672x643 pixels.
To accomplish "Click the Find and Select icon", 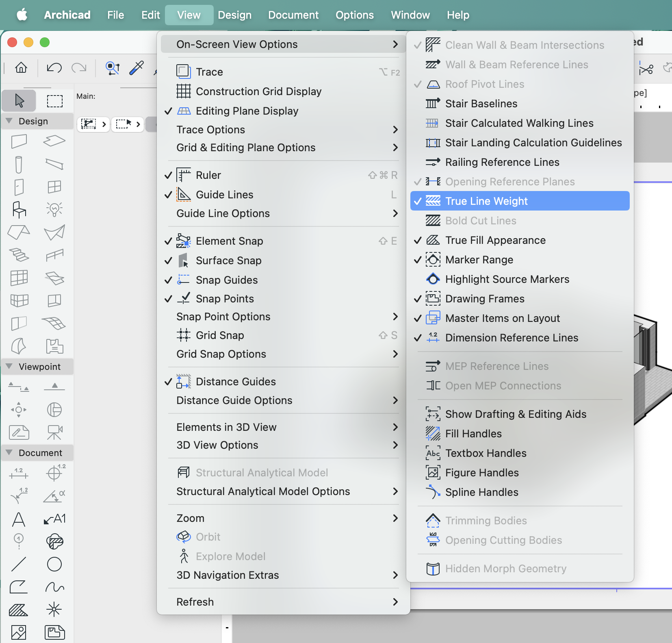I will (x=113, y=67).
